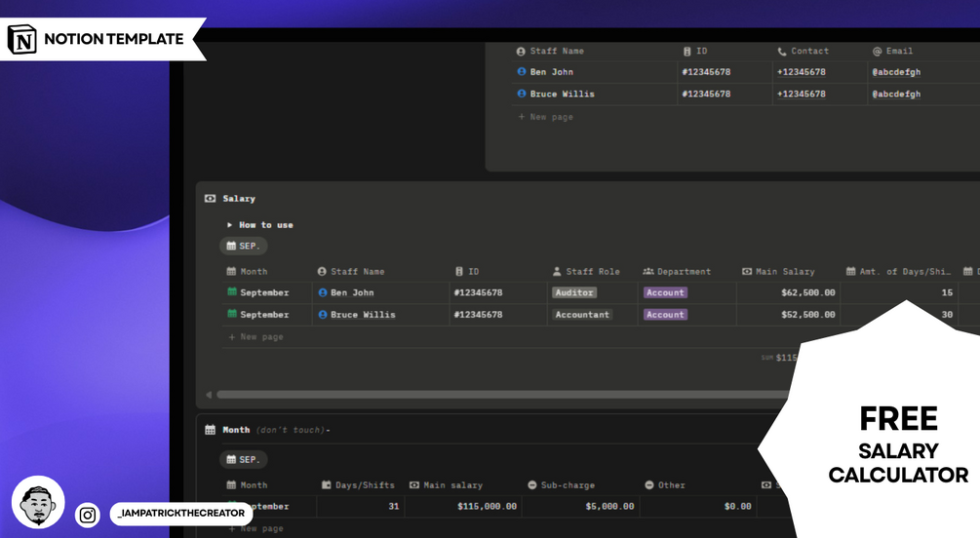Click September in Bruce Willis row
This screenshot has width=980, height=538.
pyautogui.click(x=264, y=315)
